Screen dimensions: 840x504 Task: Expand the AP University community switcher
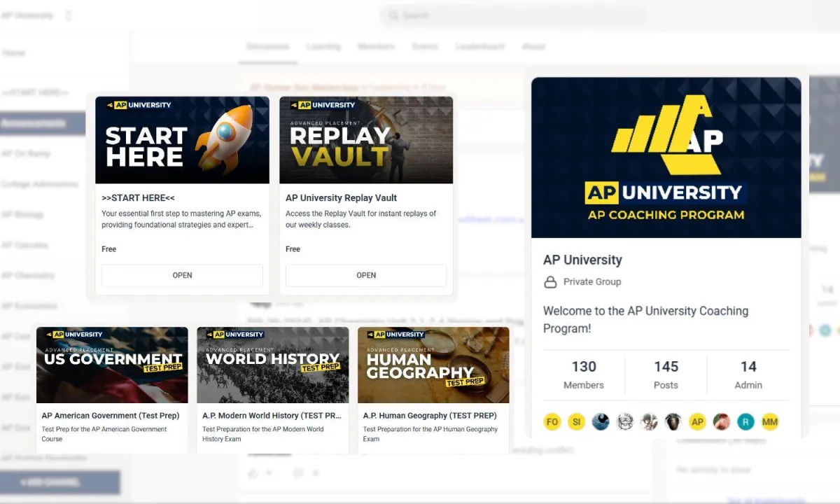point(68,15)
